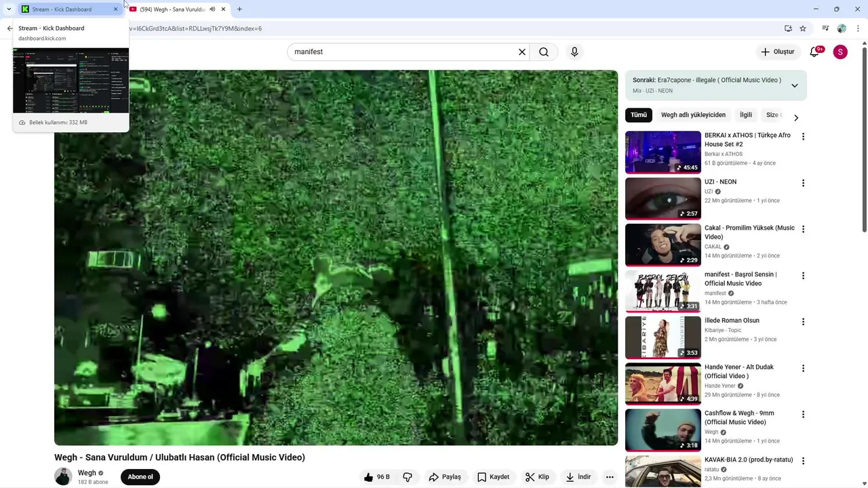
Task: Click the Klip button
Action: pyautogui.click(x=538, y=477)
